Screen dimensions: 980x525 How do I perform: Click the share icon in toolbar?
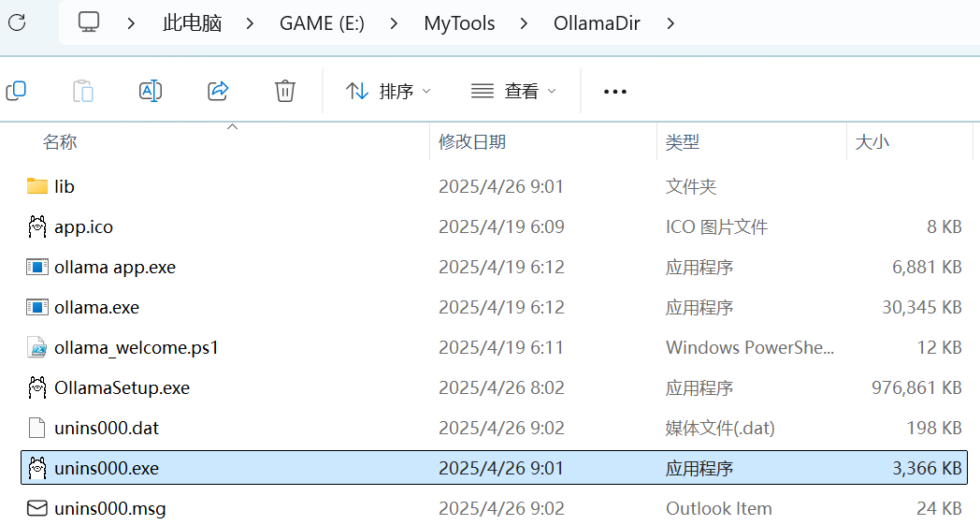pos(218,92)
